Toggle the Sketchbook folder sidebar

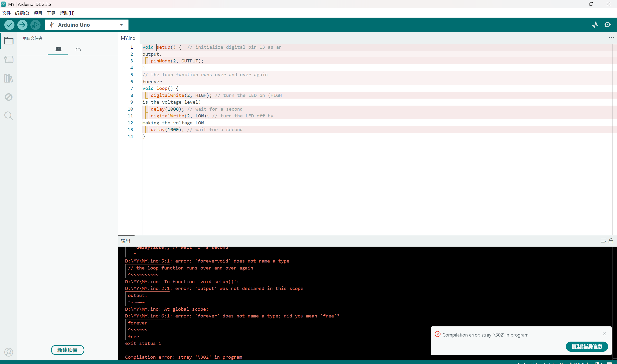pos(9,40)
